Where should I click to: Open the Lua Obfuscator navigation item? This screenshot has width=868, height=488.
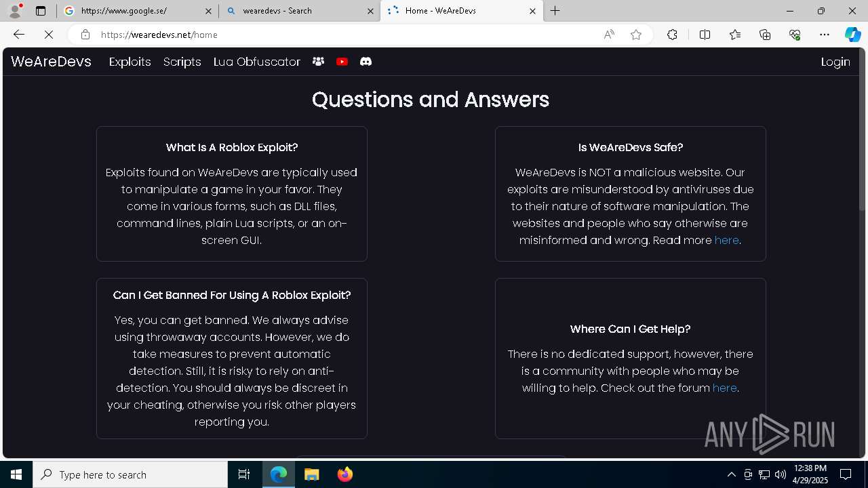point(256,62)
